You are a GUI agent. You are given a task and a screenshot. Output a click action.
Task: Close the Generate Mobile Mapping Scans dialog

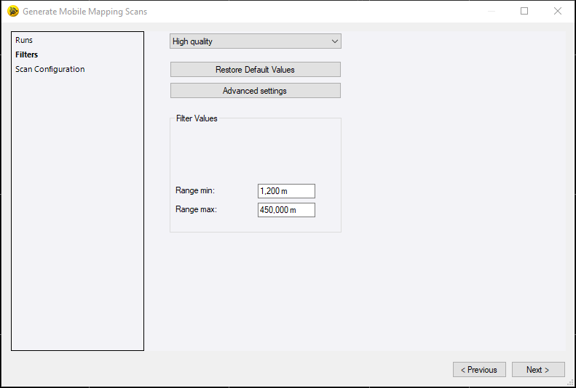(558, 11)
